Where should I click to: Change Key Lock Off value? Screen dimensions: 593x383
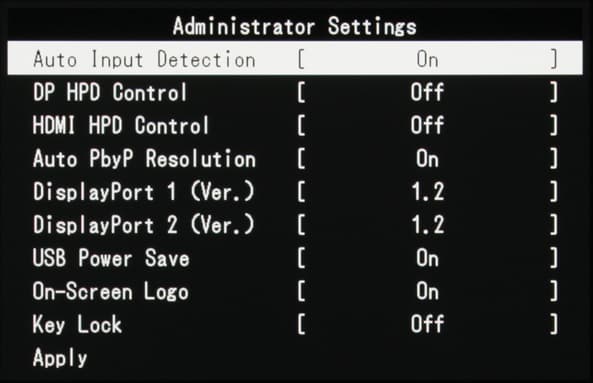(427, 324)
